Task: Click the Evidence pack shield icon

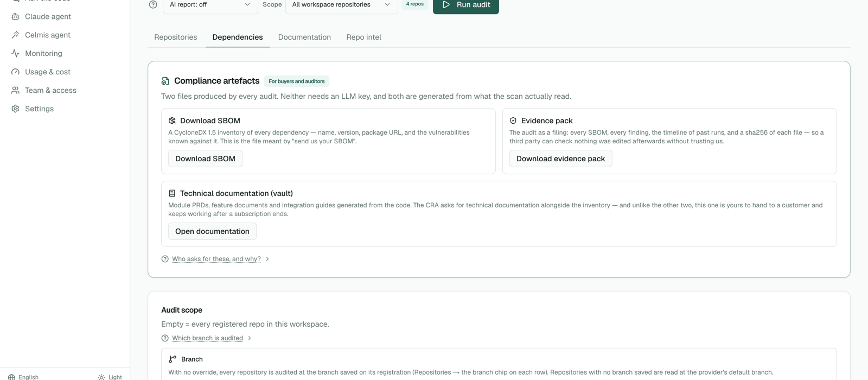Action: [x=513, y=121]
